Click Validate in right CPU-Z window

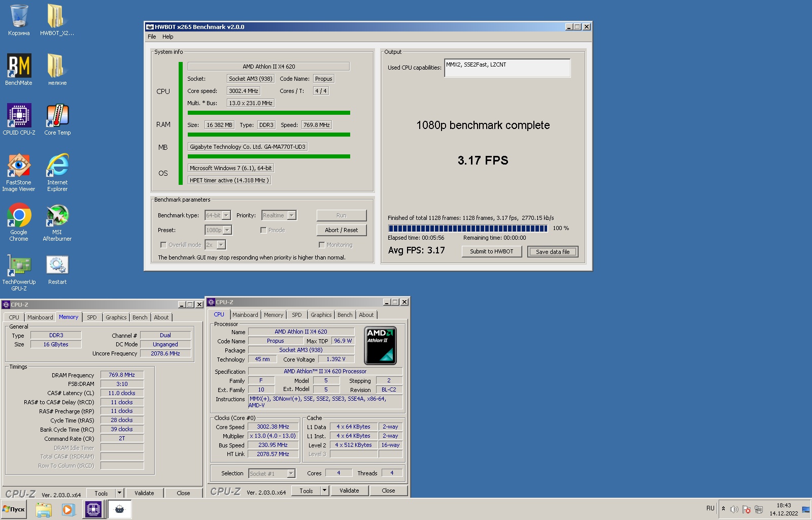[349, 491]
